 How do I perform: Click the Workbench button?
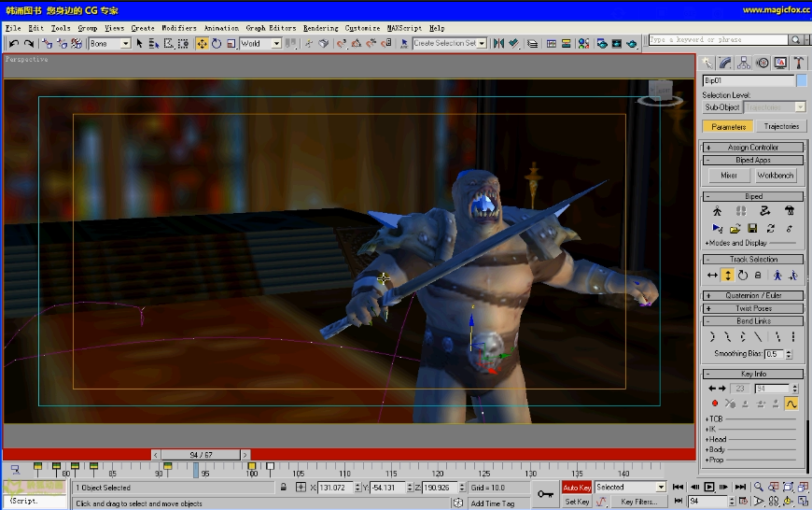coord(776,176)
